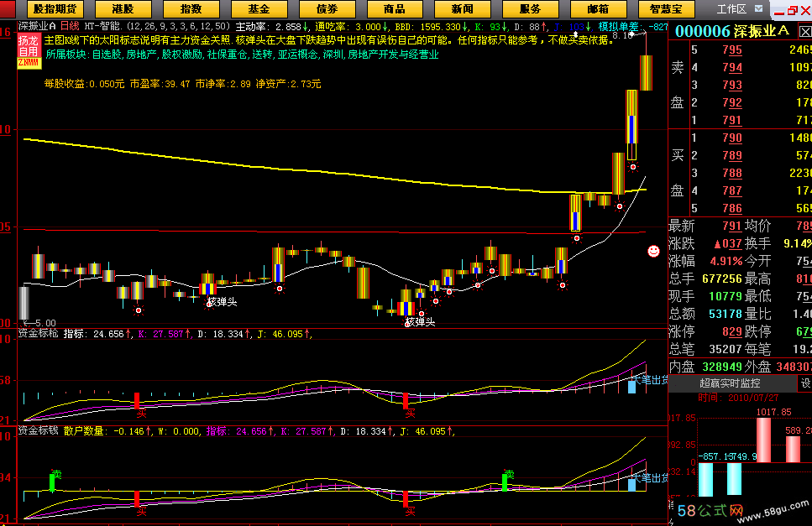Select sell level 4 price 794
Image resolution: width=812 pixels, height=526 pixels.
(731, 67)
